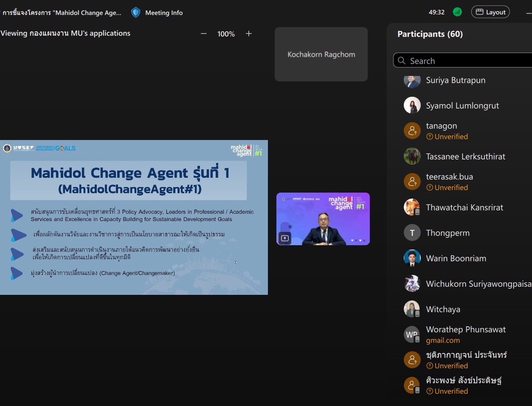
Task: Select Warin Boonriam in participants list
Action: coord(456,258)
